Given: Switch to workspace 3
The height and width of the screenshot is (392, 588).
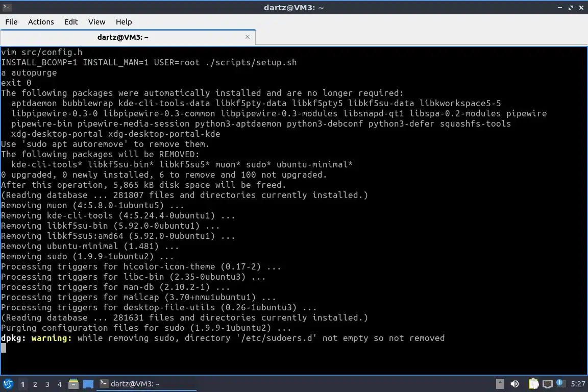Looking at the screenshot, I should [47, 384].
